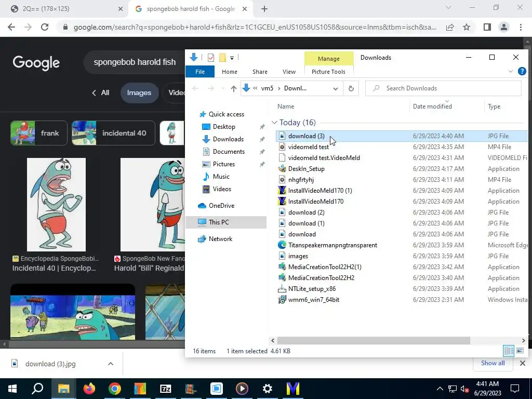The width and height of the screenshot is (532, 399).
Task: Select the wmm6_win7_64bit installer icon
Action: [282, 300]
